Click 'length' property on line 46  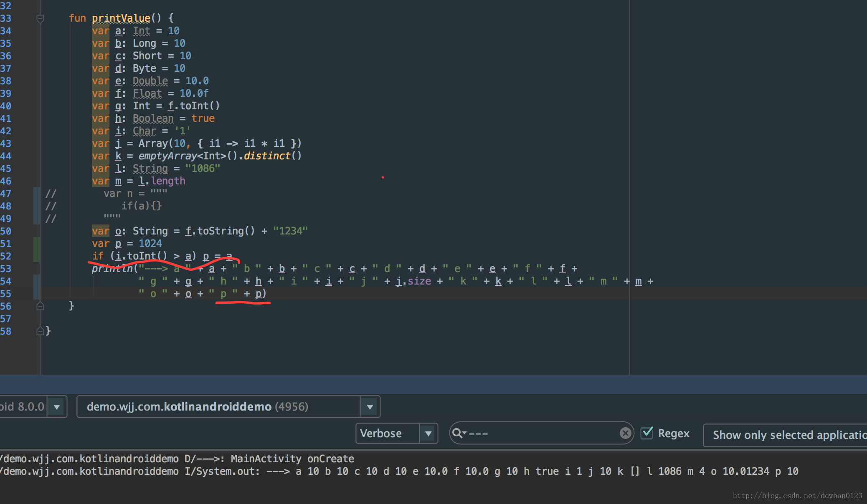pos(168,181)
